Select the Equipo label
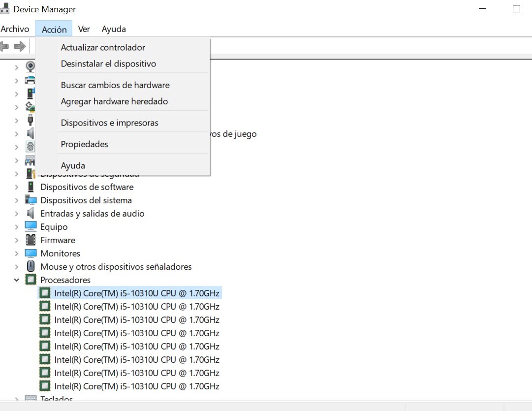Image resolution: width=532 pixels, height=411 pixels. pyautogui.click(x=54, y=227)
